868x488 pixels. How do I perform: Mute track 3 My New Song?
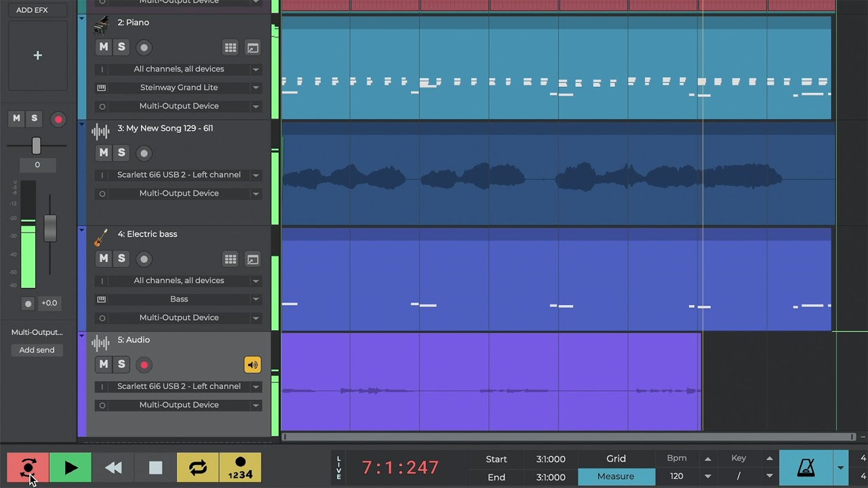pos(104,152)
